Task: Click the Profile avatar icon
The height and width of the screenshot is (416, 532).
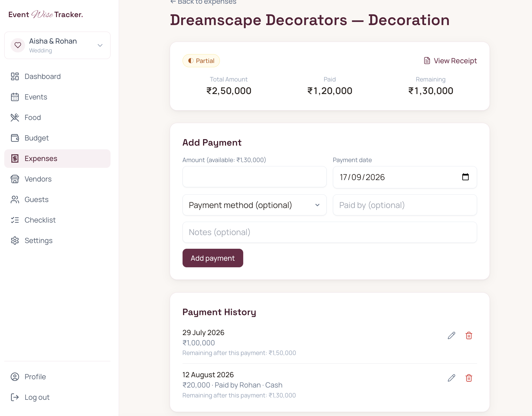Action: point(15,377)
